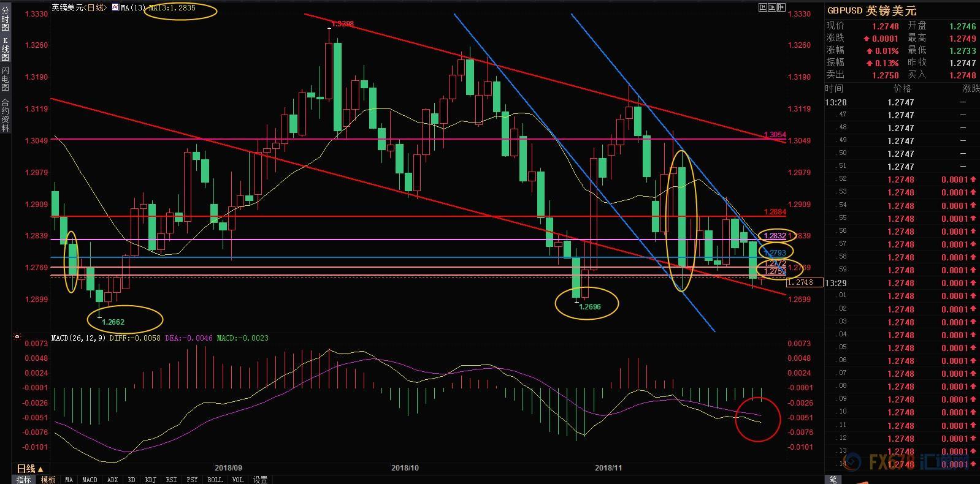Click the 开盘 value 1.2746
Image resolution: width=980 pixels, height=484 pixels.
coord(962,26)
